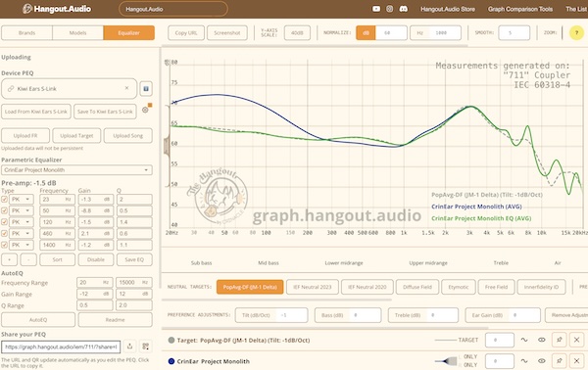Open filter type dropdown for 1400 Hz band
The image size is (588, 370).
click(22, 245)
